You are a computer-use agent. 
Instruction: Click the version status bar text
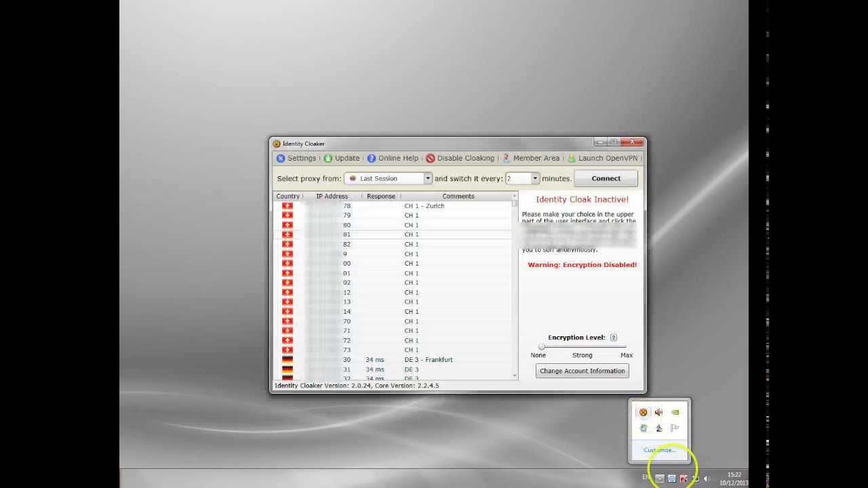pyautogui.click(x=357, y=386)
